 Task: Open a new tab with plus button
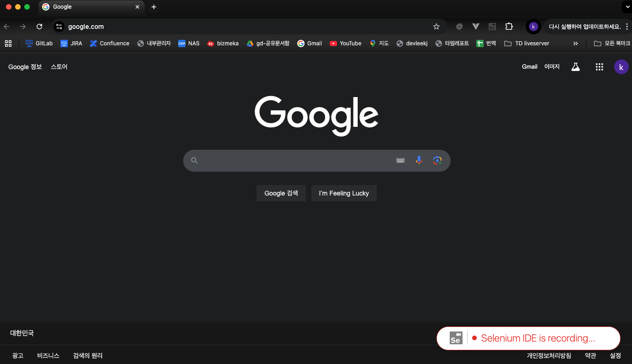[154, 7]
